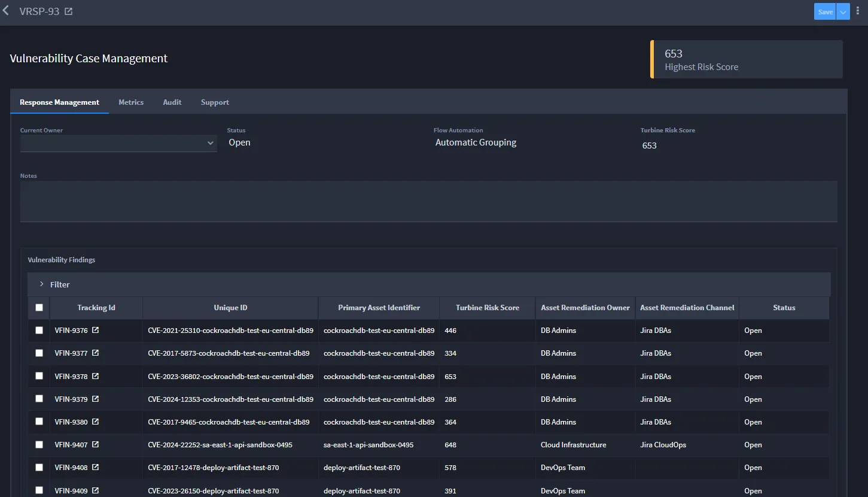The image size is (868, 497).
Task: Click the Highest Risk Score 653 card
Action: [x=747, y=59]
